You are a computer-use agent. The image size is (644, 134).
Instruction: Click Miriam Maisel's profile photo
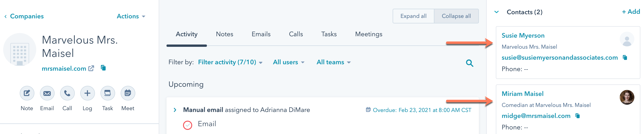point(627,97)
